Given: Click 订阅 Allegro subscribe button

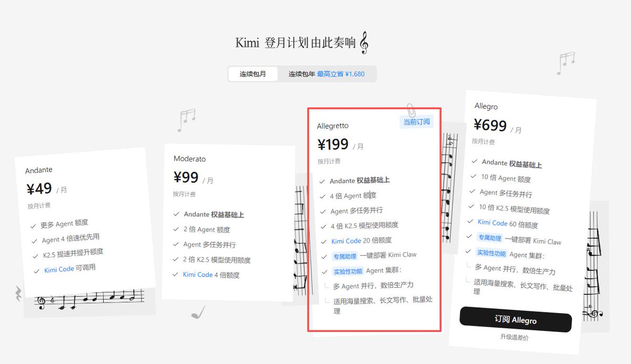Looking at the screenshot, I should point(515,319).
